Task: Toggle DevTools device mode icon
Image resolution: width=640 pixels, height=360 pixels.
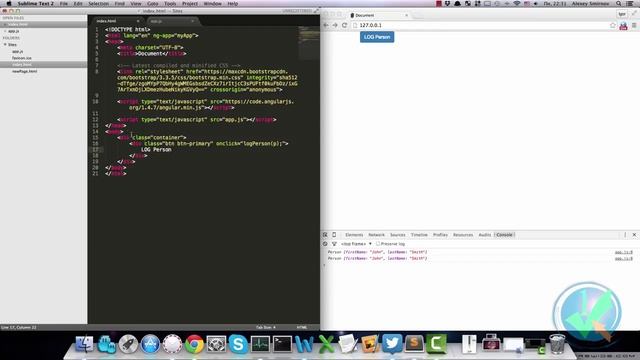Action: tap(334, 235)
